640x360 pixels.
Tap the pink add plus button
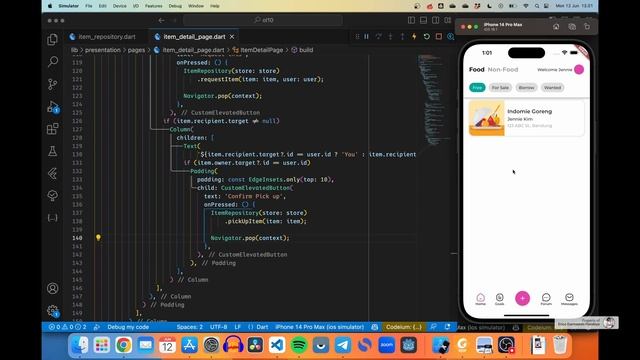click(522, 298)
